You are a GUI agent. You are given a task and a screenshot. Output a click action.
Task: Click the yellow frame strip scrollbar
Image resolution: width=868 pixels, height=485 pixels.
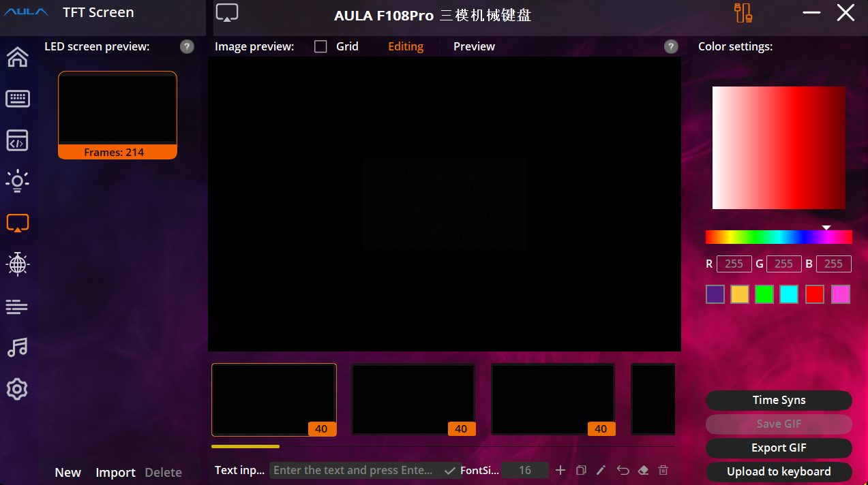245,447
